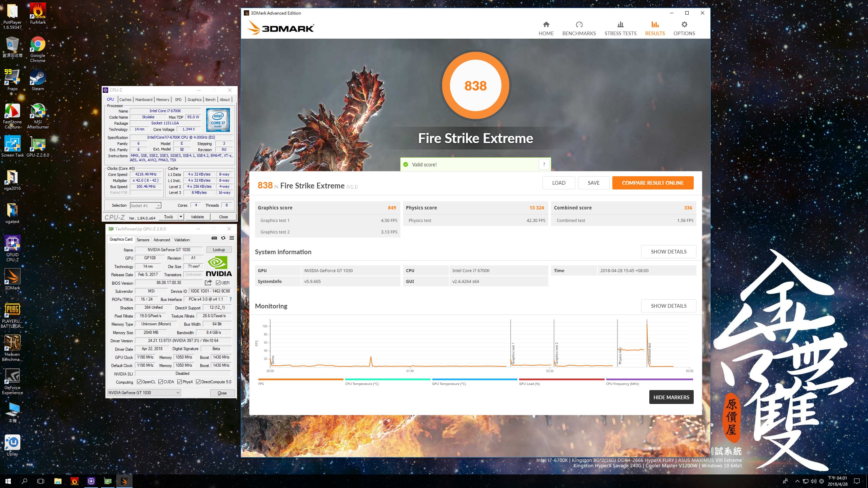Open the PotPlayer desktop shortcut

click(12, 16)
